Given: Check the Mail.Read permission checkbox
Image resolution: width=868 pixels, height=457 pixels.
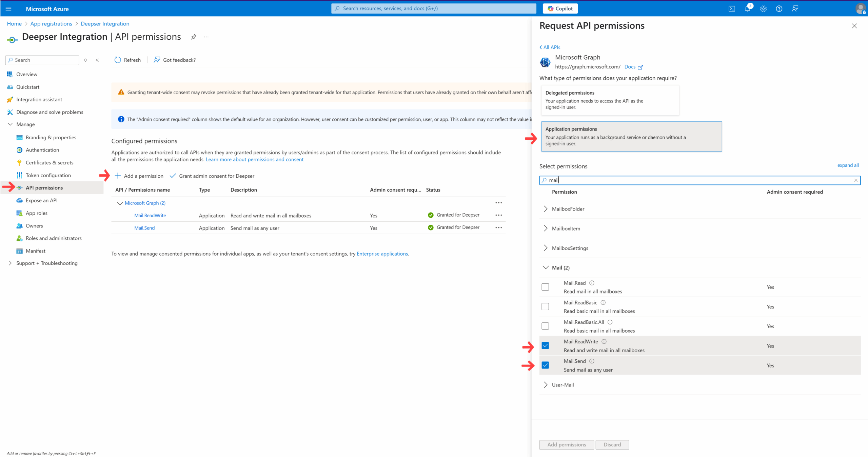Looking at the screenshot, I should click(545, 287).
